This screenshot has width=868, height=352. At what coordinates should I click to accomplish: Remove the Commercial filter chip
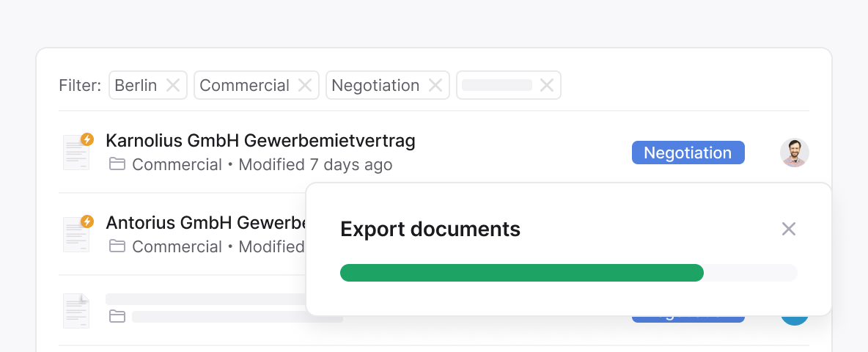[x=305, y=85]
